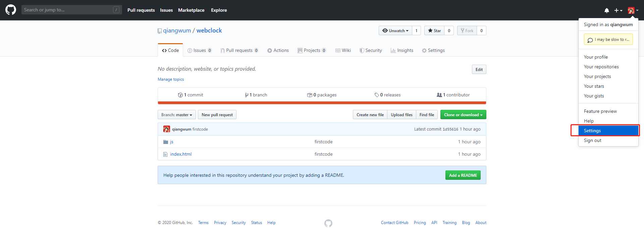The image size is (644, 228).
Task: Open the latest commit hash 1d55616
Action: point(450,129)
